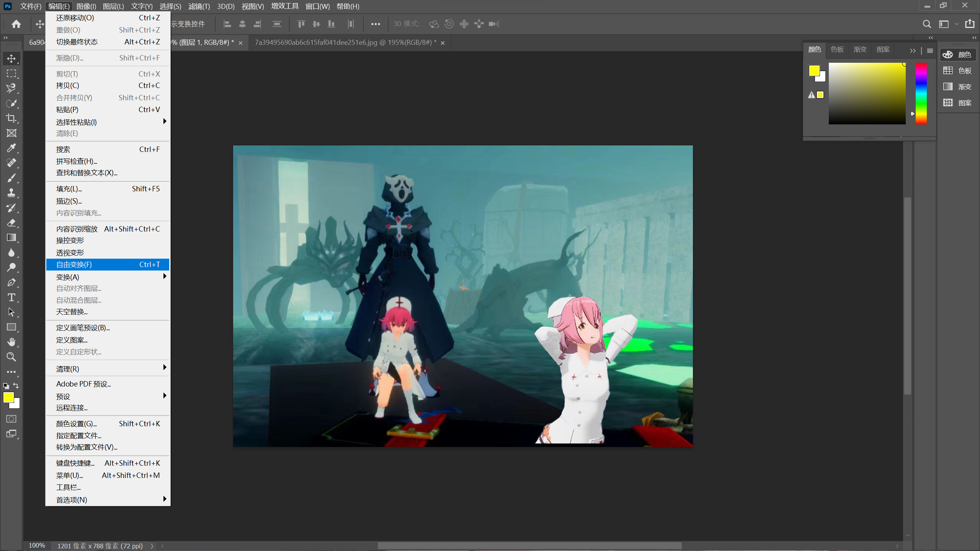The image size is (980, 551).
Task: Switch to the 7a39495690ab document tab
Action: click(x=345, y=42)
